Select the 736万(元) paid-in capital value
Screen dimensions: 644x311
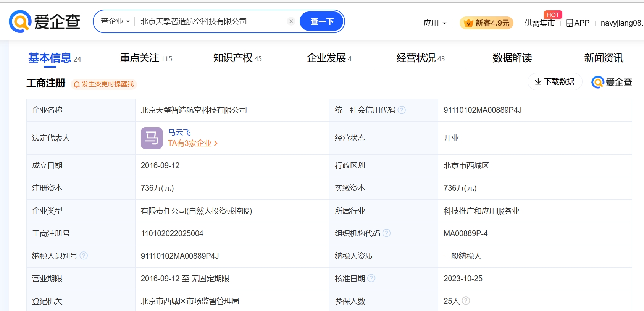(460, 188)
